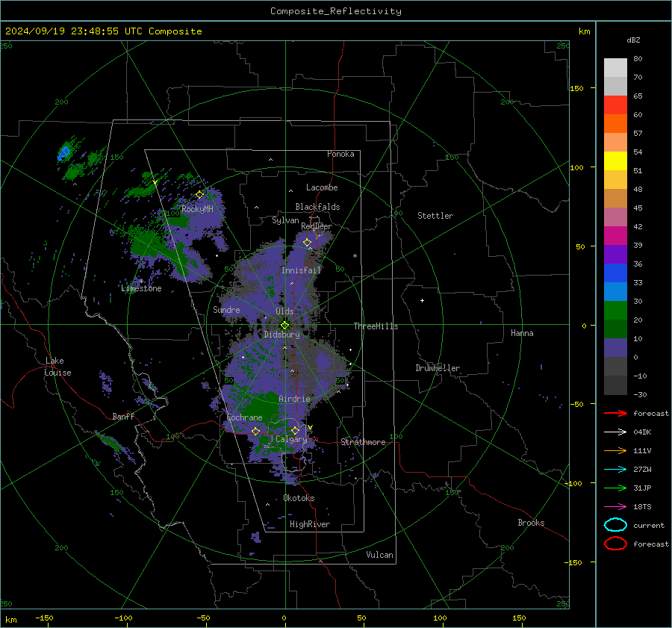Select the blue swatch between 36 and 33 dBZ
672x628 pixels.
pyautogui.click(x=615, y=273)
